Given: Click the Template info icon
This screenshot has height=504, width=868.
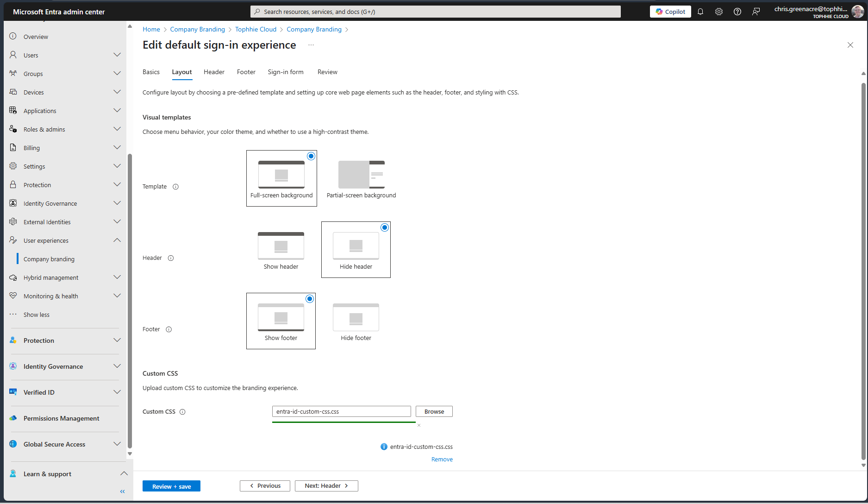Looking at the screenshot, I should [175, 187].
